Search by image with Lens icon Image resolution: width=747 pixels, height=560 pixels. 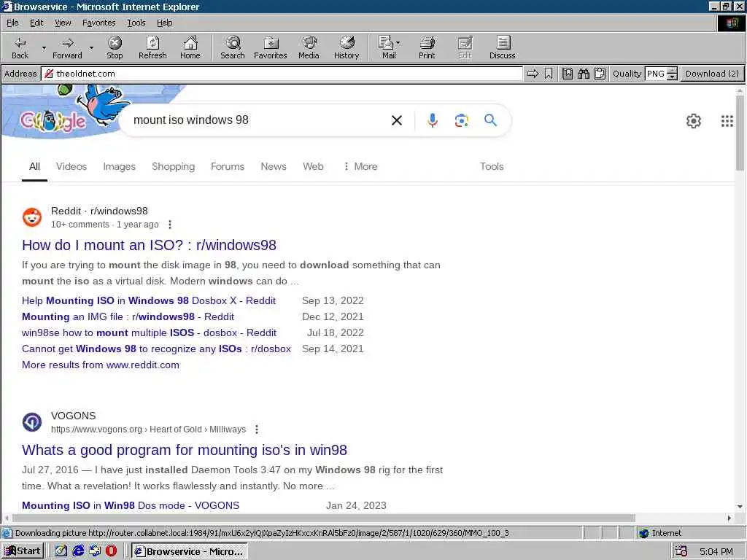(461, 120)
